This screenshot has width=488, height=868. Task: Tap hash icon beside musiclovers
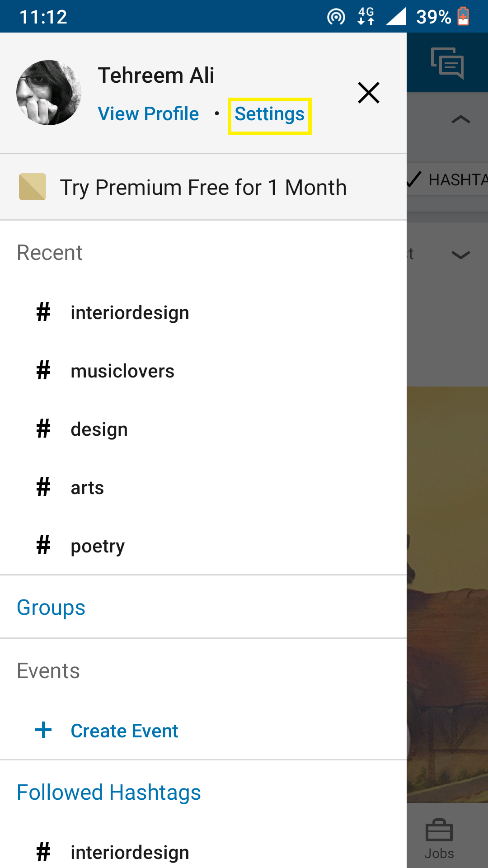click(x=43, y=371)
